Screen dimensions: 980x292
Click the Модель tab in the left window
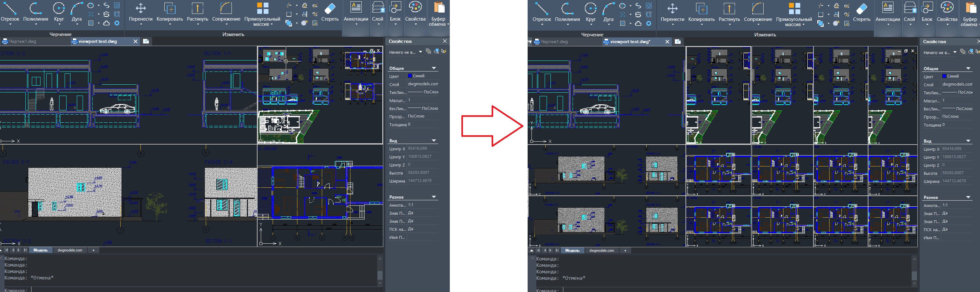[x=40, y=250]
